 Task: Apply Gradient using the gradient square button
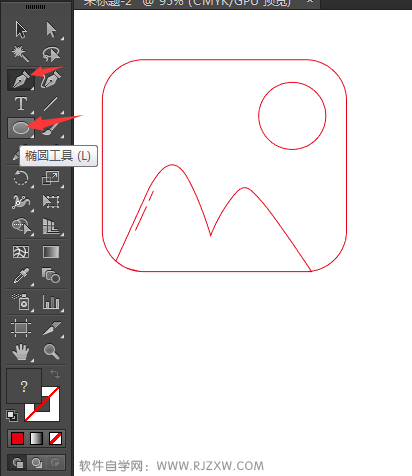36,439
